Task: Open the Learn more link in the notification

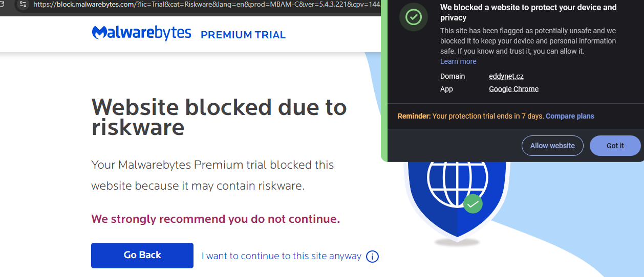Action: pos(458,61)
